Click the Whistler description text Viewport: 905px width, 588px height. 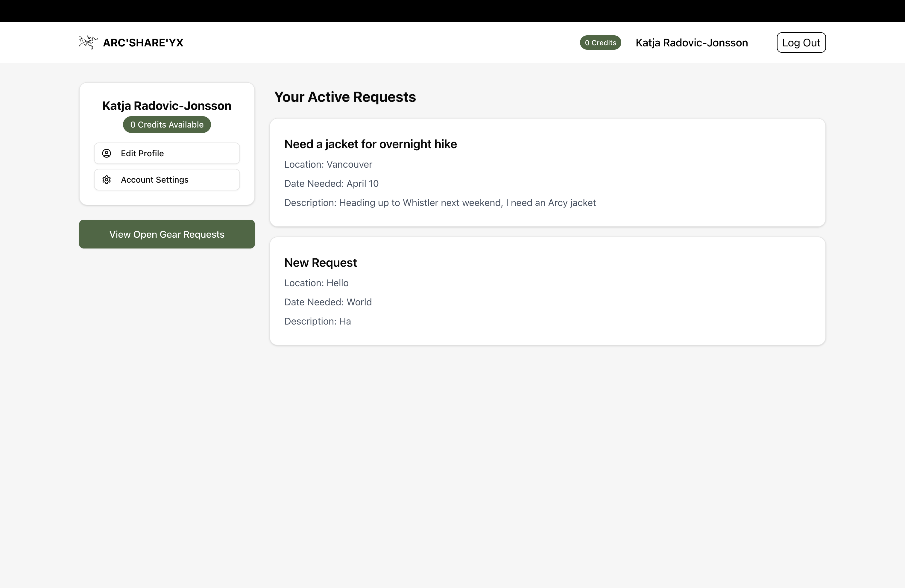[x=440, y=203]
